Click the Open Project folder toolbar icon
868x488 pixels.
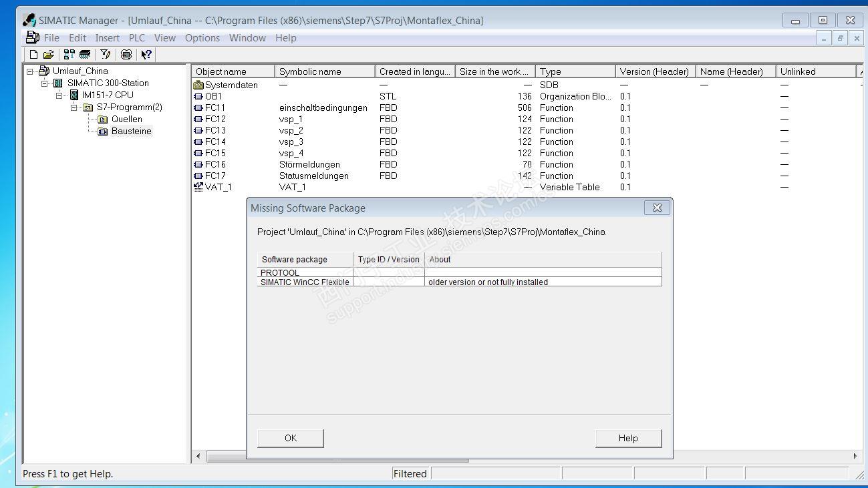(x=49, y=55)
